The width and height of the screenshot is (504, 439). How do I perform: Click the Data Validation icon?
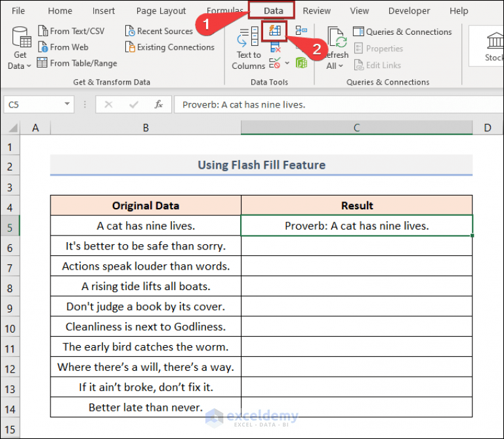275,63
